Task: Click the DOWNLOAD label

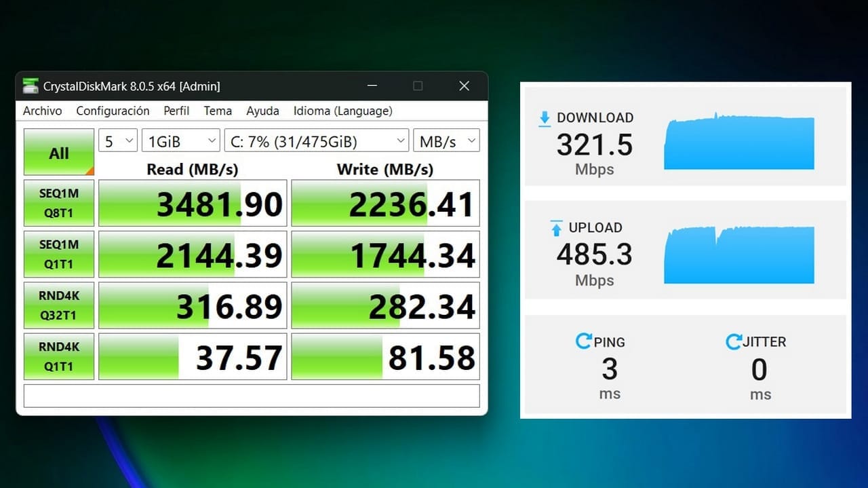Action: click(x=595, y=117)
